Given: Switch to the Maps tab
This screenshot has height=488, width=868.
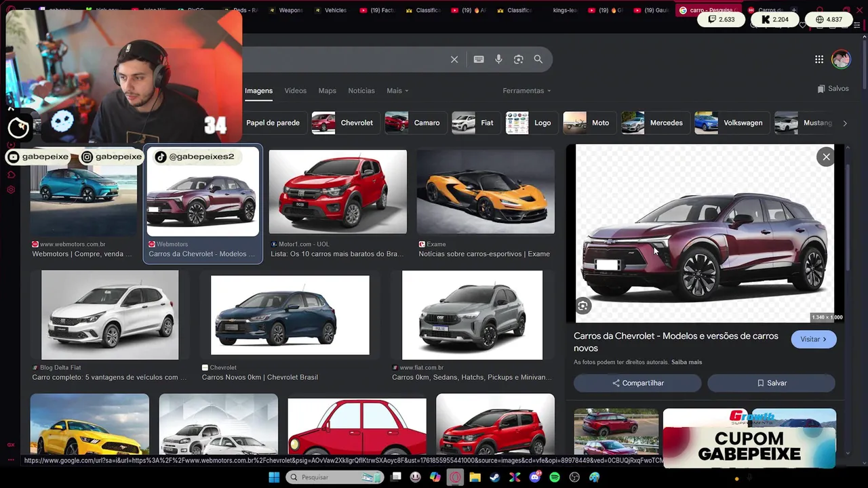Looking at the screenshot, I should [x=328, y=91].
